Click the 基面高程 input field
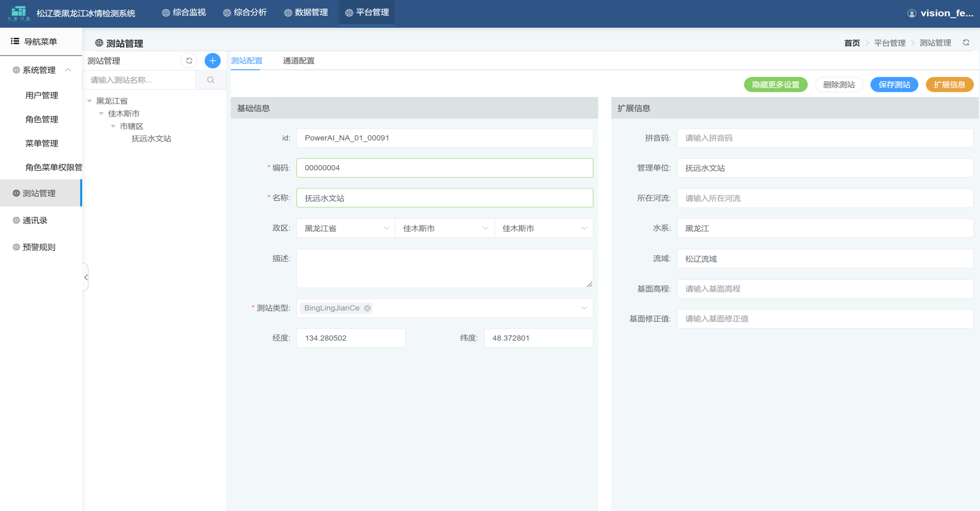This screenshot has height=511, width=980. [825, 289]
